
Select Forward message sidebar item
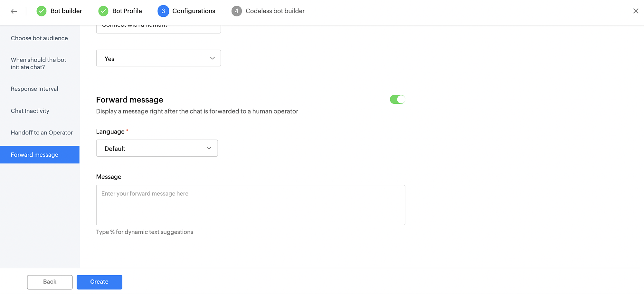(40, 155)
